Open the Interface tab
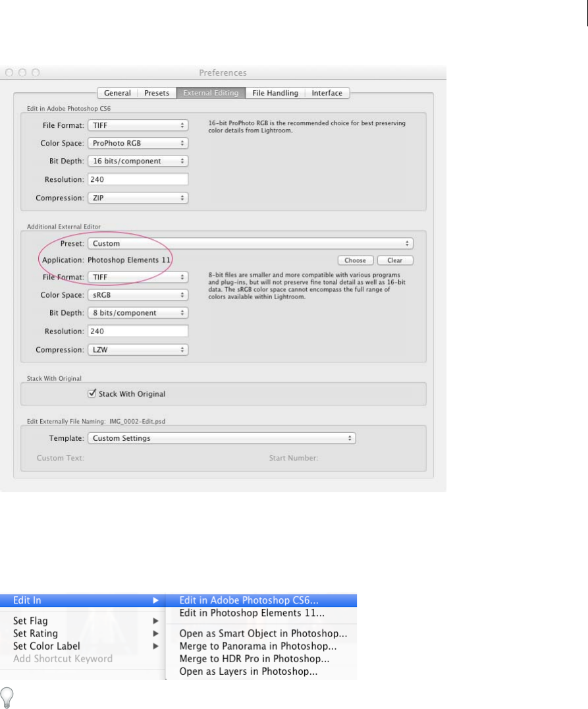 coord(327,93)
